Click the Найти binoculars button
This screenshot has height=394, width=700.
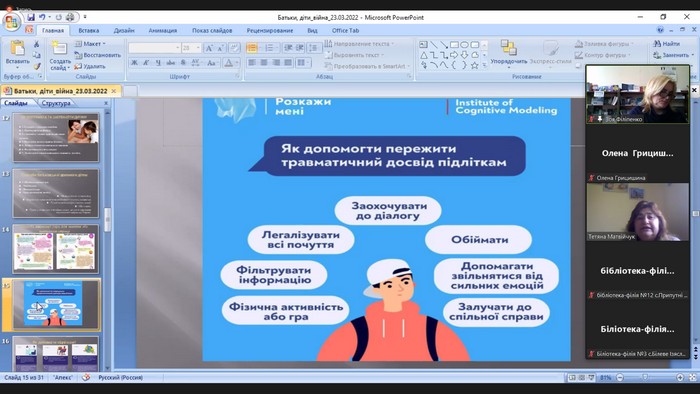[667, 44]
